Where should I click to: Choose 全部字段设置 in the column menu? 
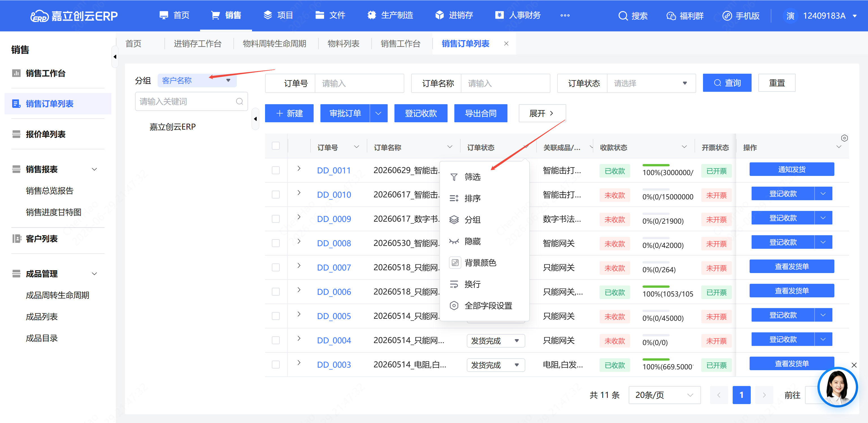tap(484, 306)
